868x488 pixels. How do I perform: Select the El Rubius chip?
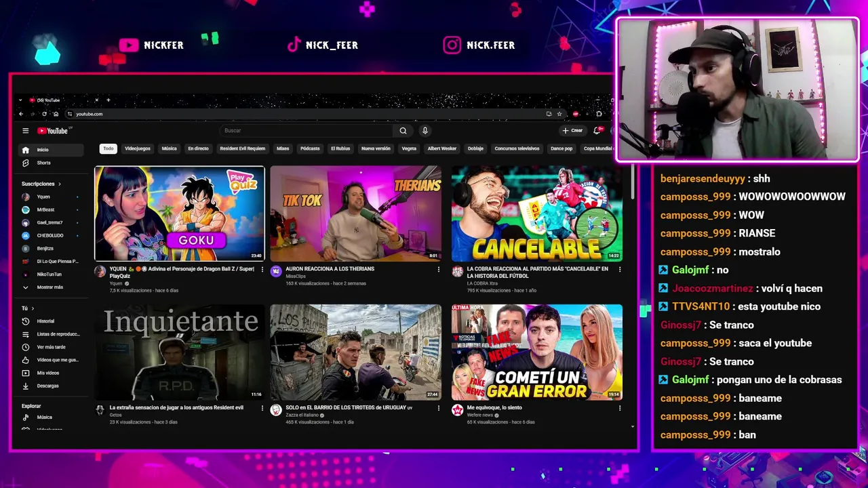coord(340,148)
